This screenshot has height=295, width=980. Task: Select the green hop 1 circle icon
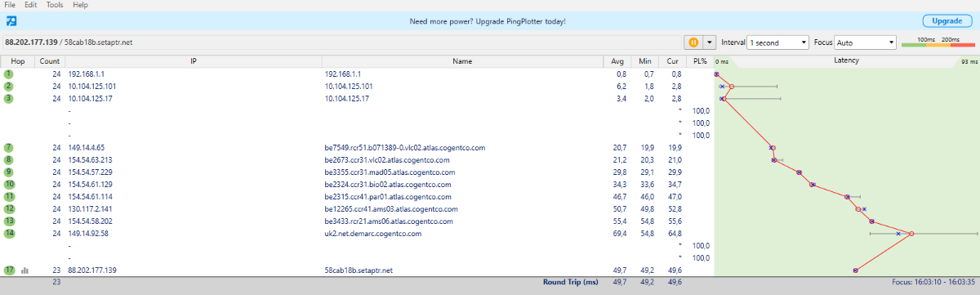[x=9, y=74]
